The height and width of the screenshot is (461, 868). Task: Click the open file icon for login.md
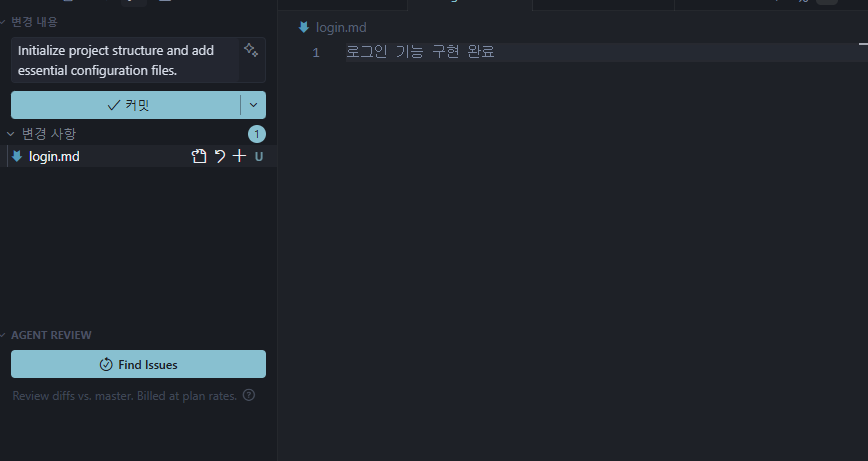(199, 156)
